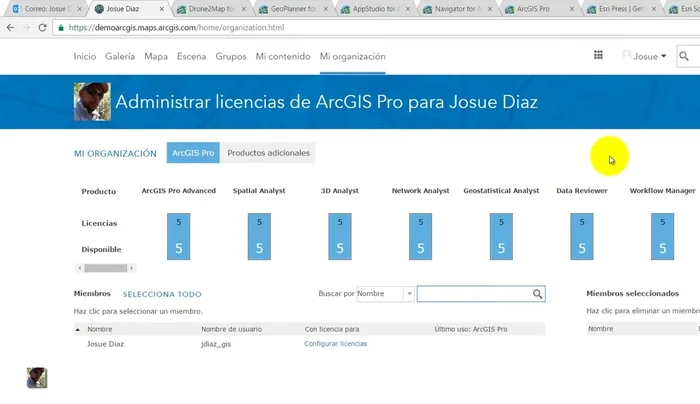Open the Mapa menu item
This screenshot has width=700, height=404.
[156, 56]
